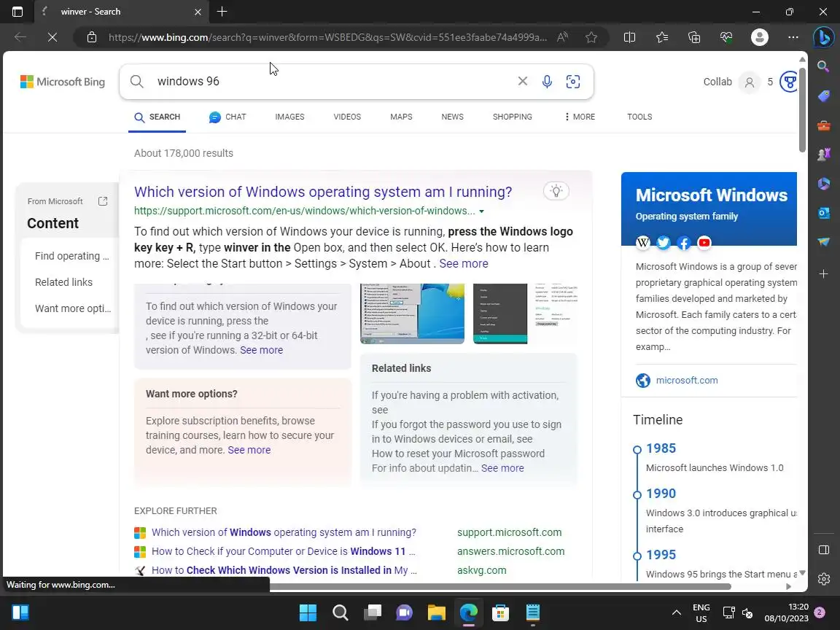Viewport: 840px width, 630px height.
Task: Jump to 'Related links' content item
Action: click(x=63, y=282)
